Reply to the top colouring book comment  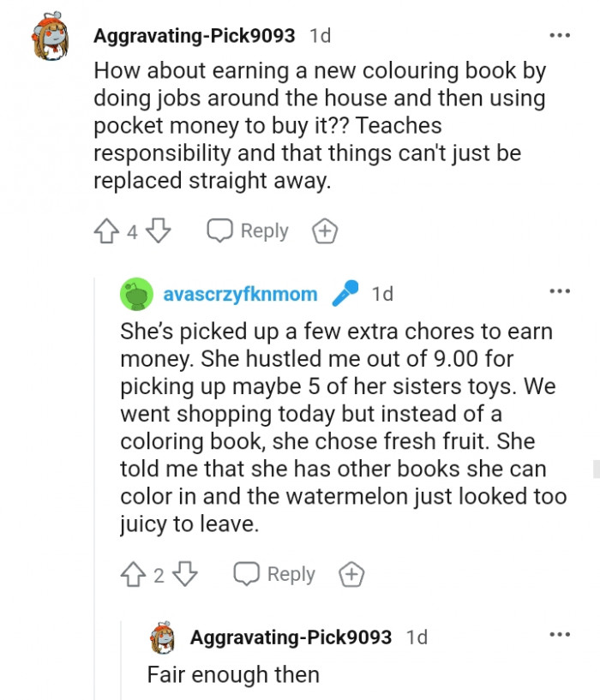(249, 230)
